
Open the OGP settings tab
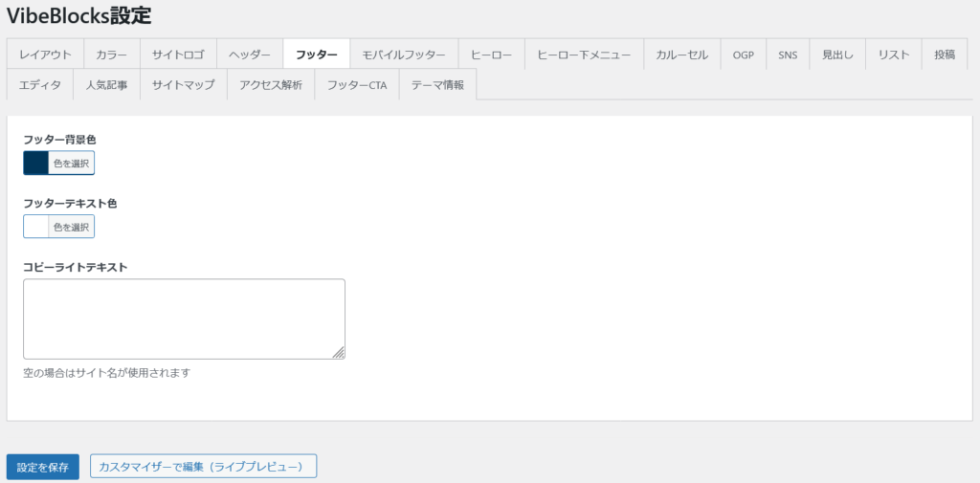744,55
